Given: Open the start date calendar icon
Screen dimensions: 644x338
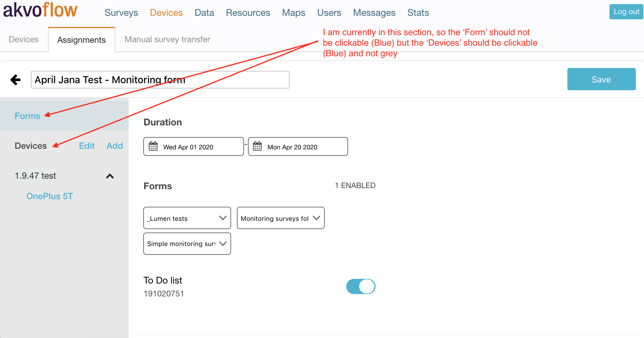Looking at the screenshot, I should click(x=153, y=146).
